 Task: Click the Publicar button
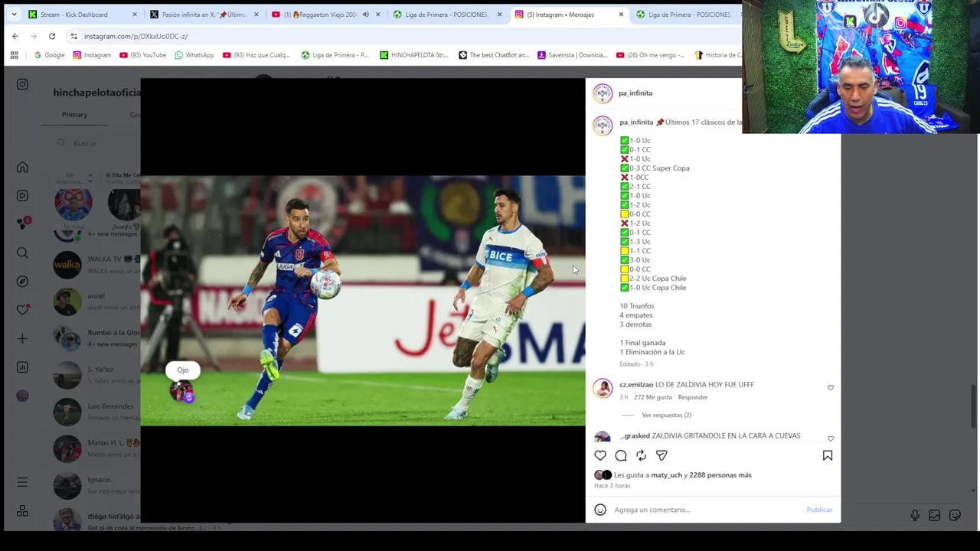point(819,510)
